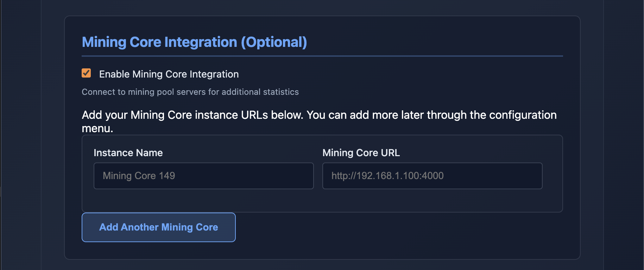Click the Instance Name label
The image size is (644, 270).
pyautogui.click(x=128, y=153)
